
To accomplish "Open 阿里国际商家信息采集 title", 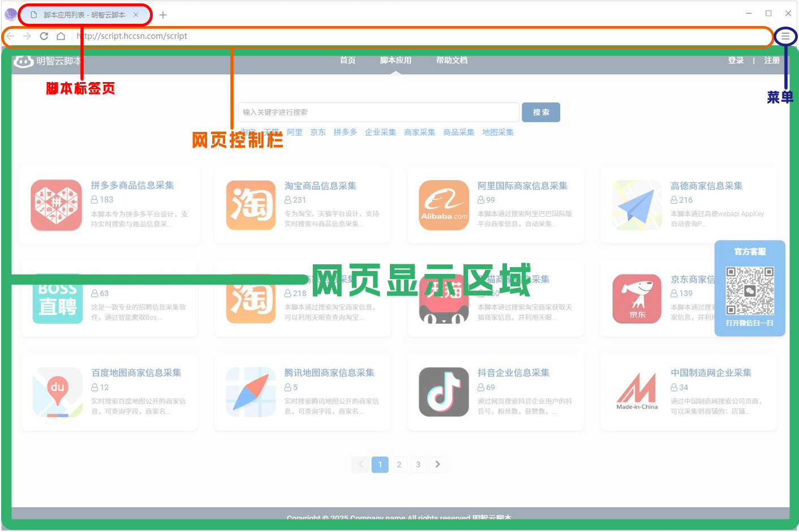I will (x=522, y=186).
